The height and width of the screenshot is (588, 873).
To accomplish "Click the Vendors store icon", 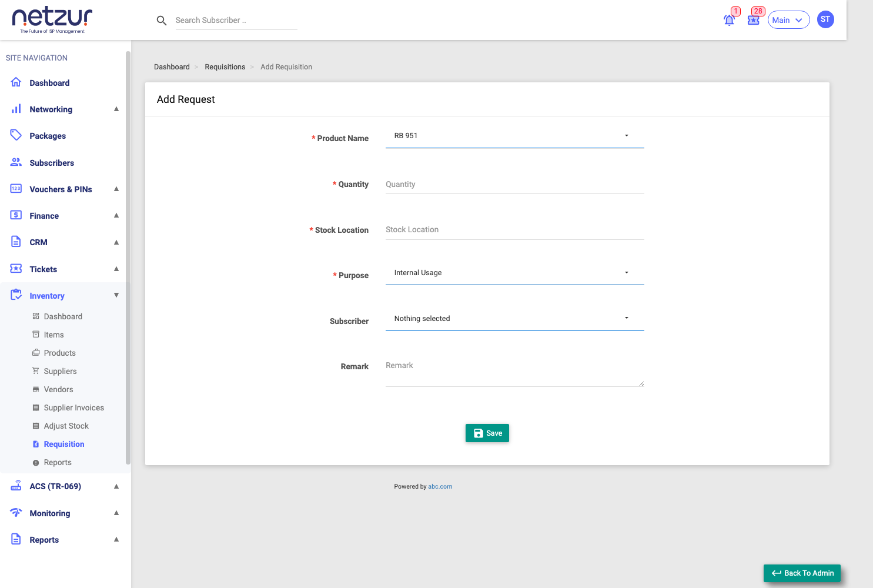I will [x=36, y=389].
